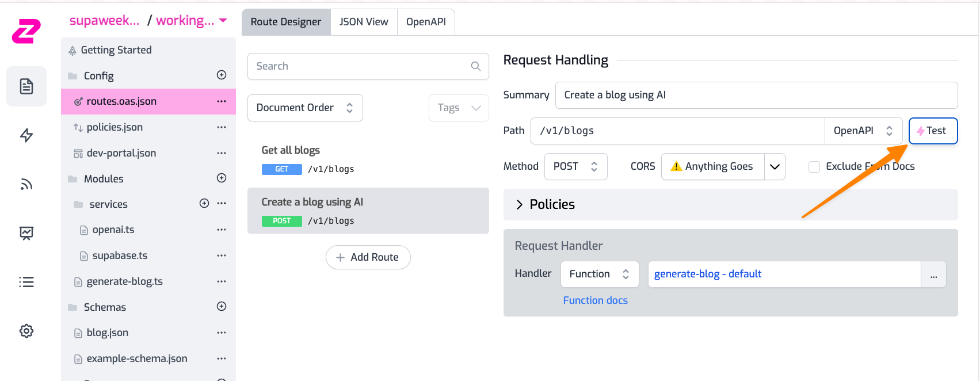
Task: Add a new item to Config folder
Action: (222, 75)
